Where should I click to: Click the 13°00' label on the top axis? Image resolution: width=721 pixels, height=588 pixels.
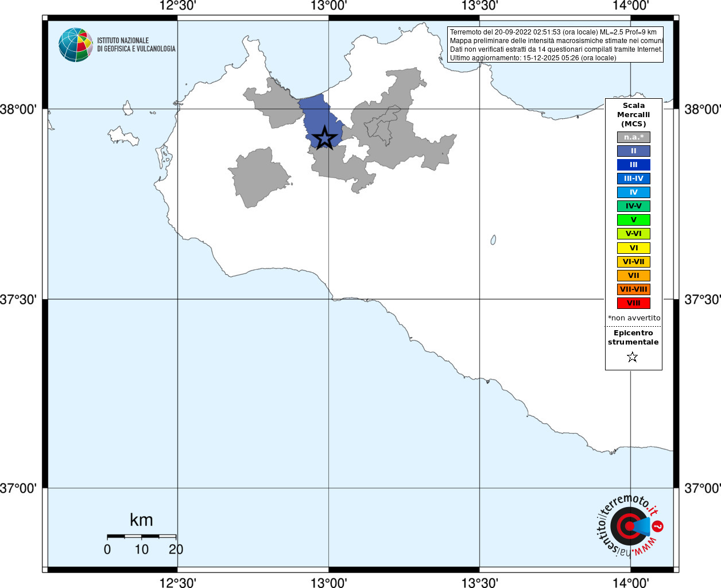(328, 6)
